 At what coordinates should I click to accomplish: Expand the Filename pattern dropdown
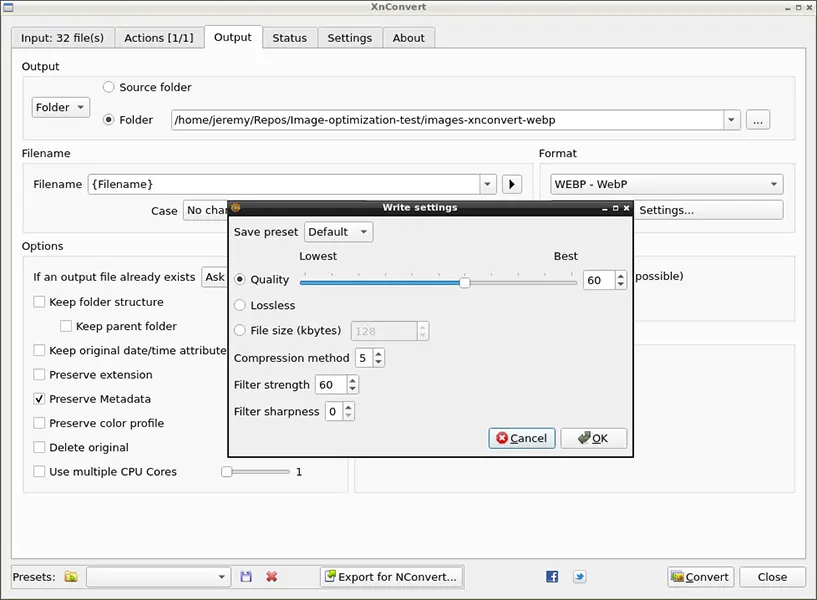(x=487, y=184)
